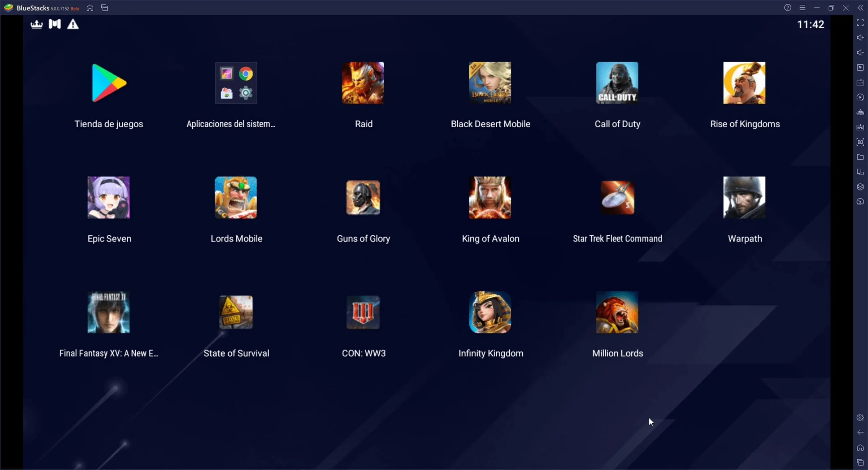Launch Guns of Glory
The image size is (868, 470).
(x=363, y=198)
